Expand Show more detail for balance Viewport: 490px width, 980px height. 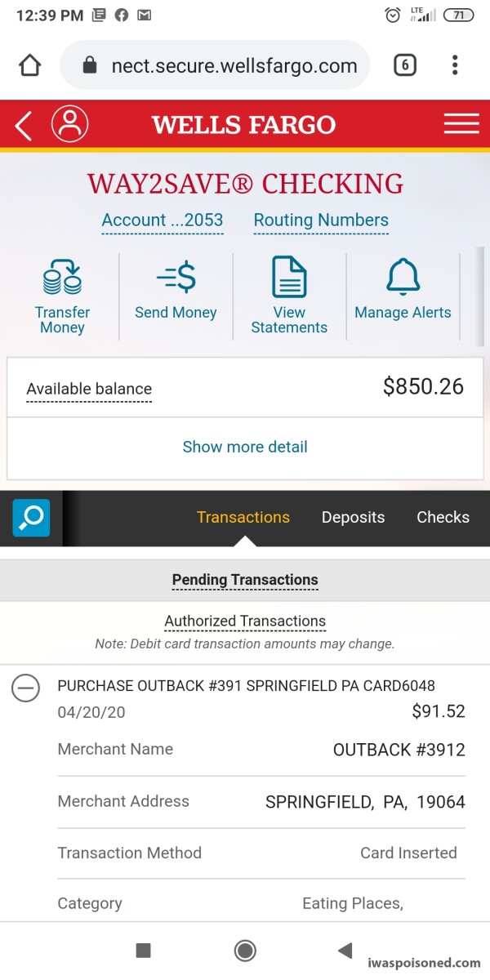[245, 447]
